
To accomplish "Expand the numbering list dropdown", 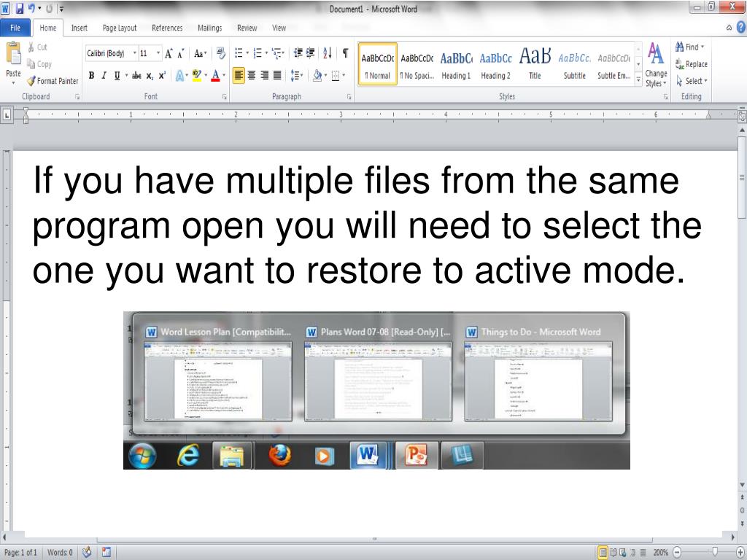I will tap(266, 52).
